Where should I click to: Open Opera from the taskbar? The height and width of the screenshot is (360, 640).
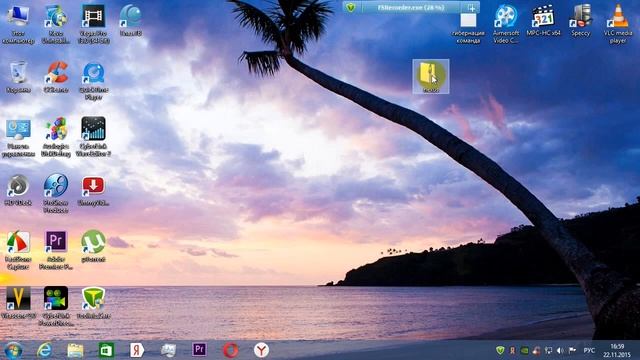point(231,350)
